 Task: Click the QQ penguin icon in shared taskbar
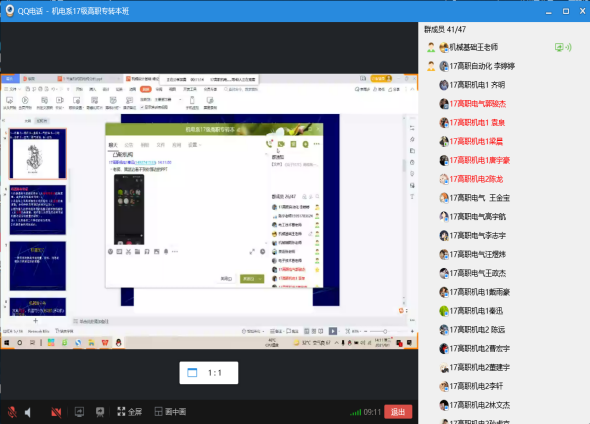119,343
